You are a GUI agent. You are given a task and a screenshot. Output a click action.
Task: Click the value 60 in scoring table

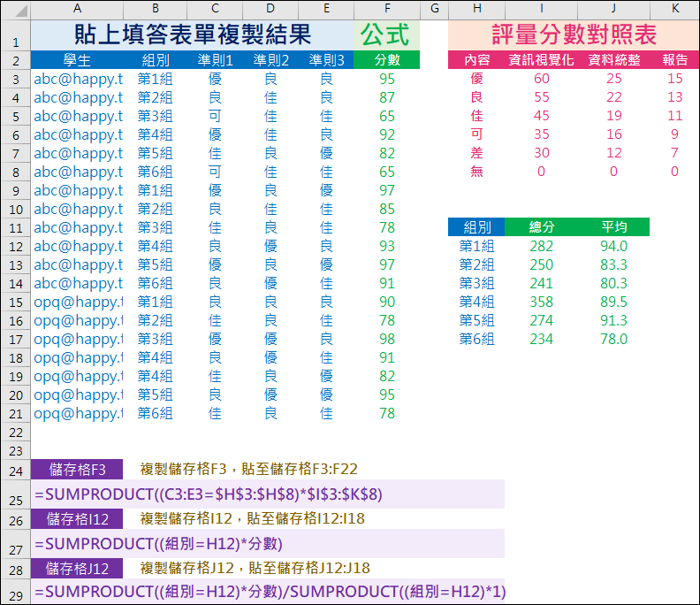542,79
